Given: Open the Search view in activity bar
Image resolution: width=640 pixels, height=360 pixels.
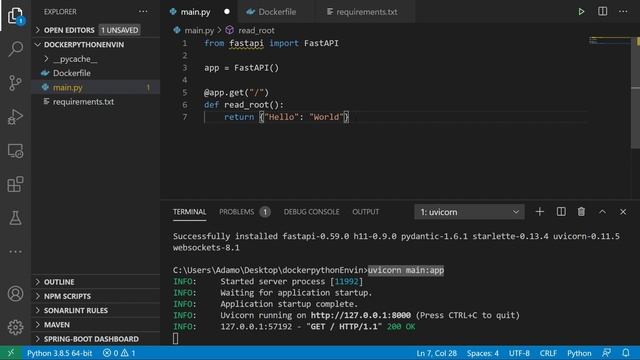Looking at the screenshot, I should [x=16, y=49].
